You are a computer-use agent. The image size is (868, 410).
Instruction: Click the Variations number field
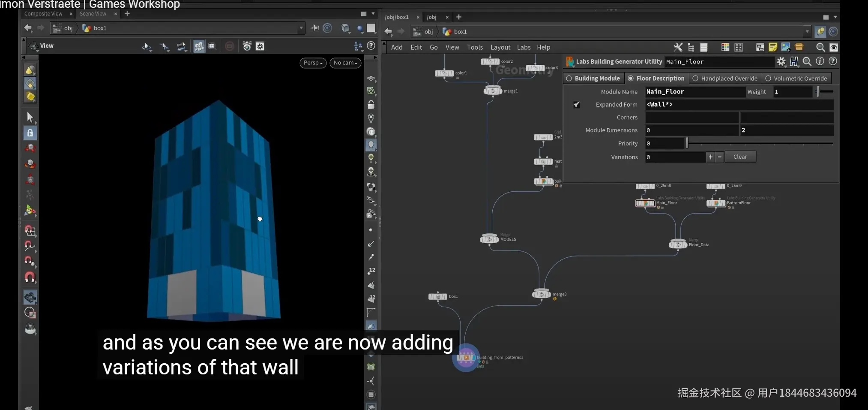coord(675,157)
